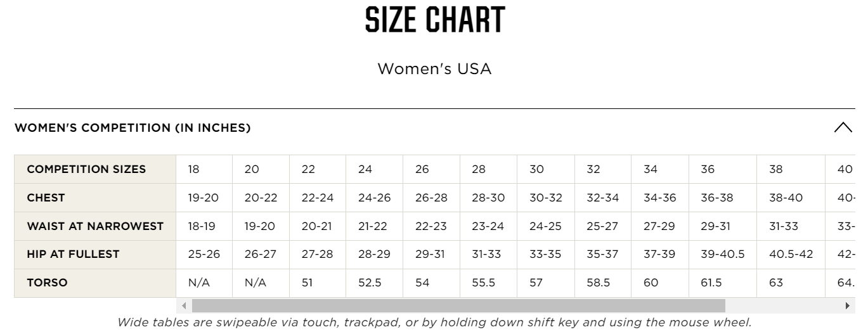Select the chest measurement 38-40 cell
868x332 pixels.
pyautogui.click(x=786, y=198)
